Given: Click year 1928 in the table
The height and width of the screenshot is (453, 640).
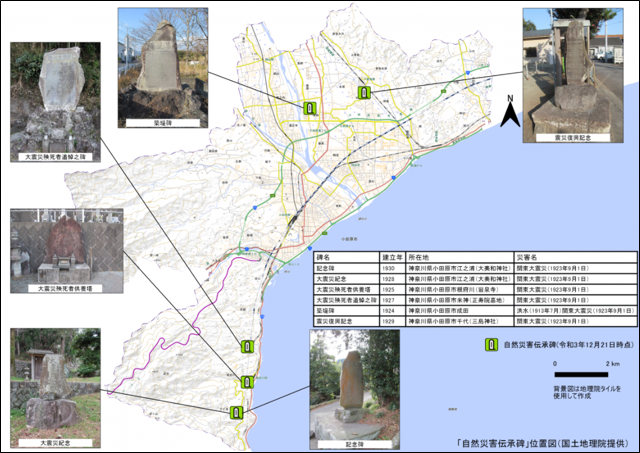Looking at the screenshot, I should (393, 279).
